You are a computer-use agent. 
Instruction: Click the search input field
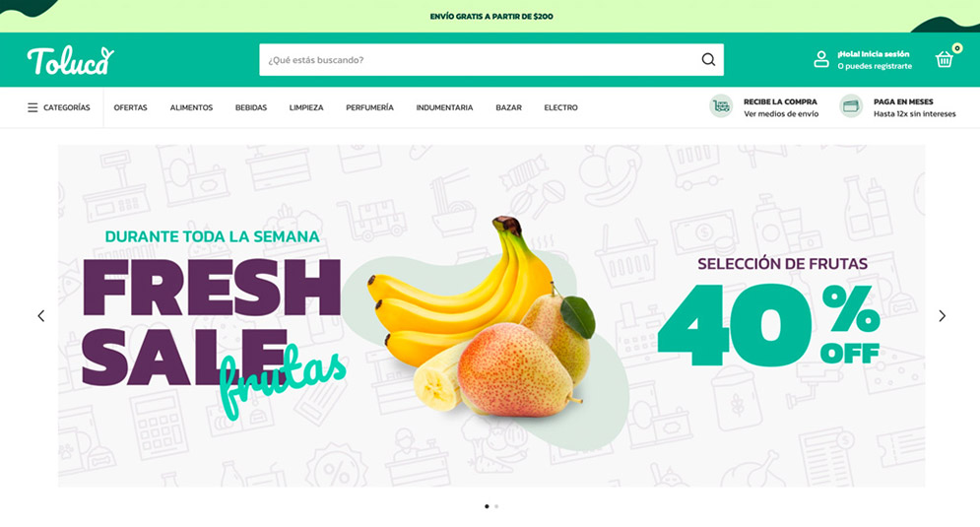pyautogui.click(x=480, y=59)
